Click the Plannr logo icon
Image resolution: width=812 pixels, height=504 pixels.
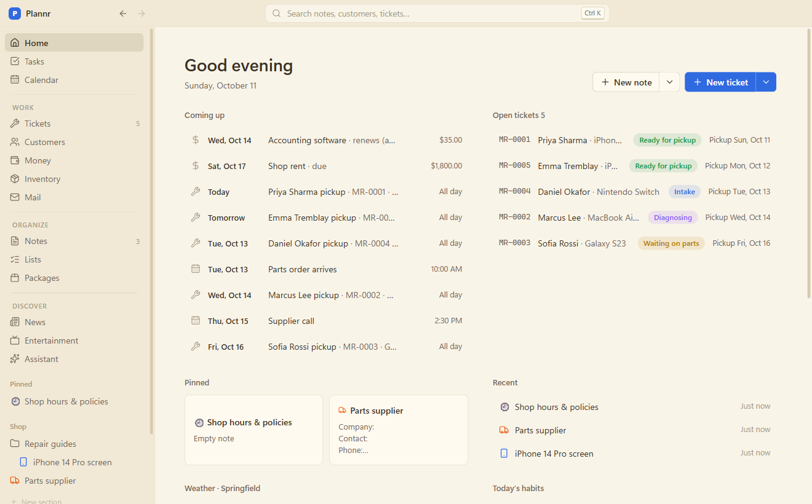[x=15, y=14]
